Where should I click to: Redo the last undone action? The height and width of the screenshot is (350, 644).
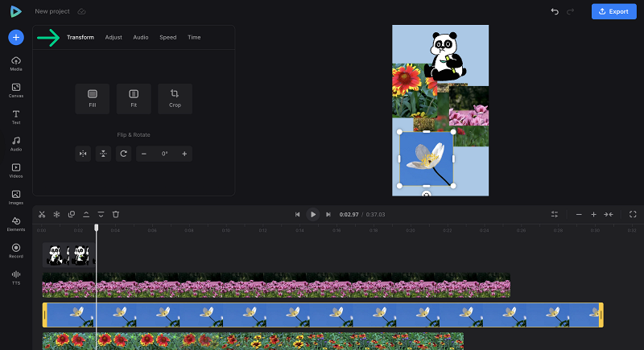(571, 11)
